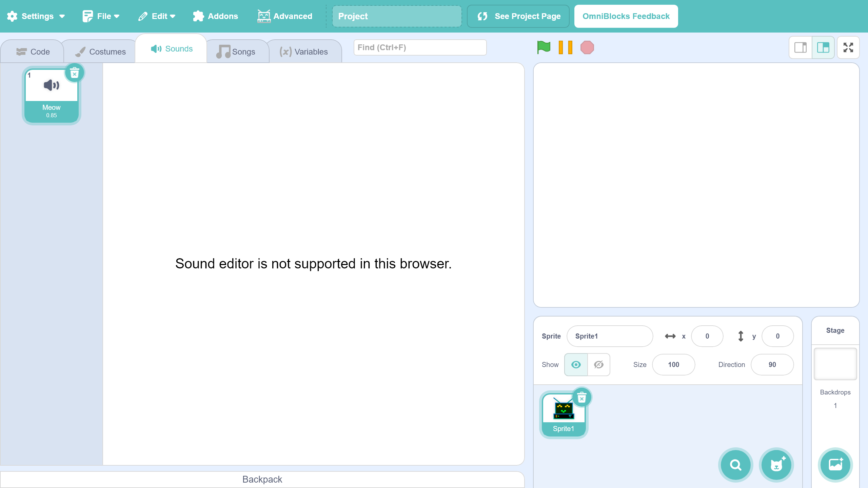Switch to small stage layout
The image size is (868, 488).
801,47
